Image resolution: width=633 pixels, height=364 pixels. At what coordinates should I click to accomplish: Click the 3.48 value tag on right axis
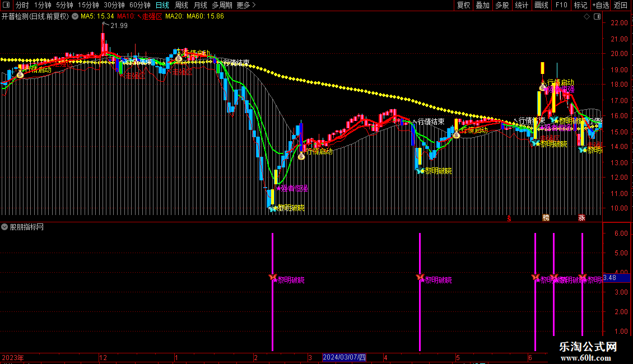pos(616,278)
